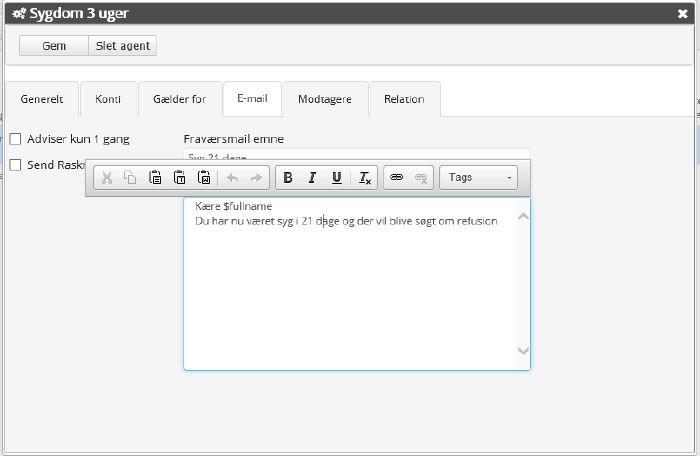Toggle Italic formatting
The height and width of the screenshot is (456, 700).
pyautogui.click(x=312, y=178)
